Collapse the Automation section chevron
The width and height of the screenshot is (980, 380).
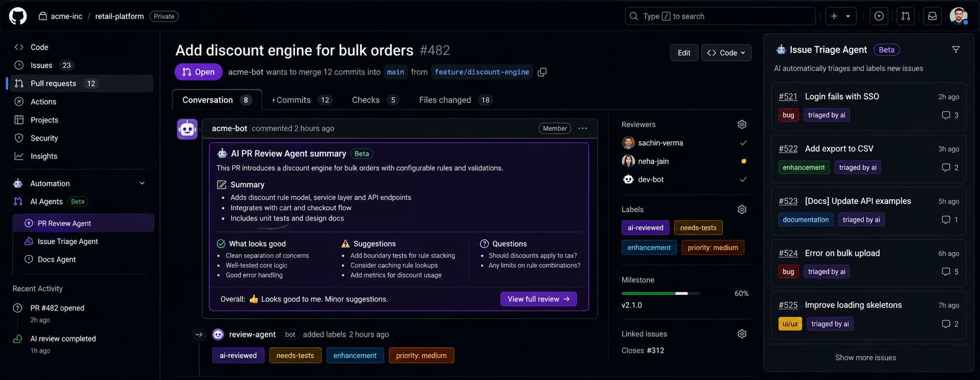tap(142, 183)
